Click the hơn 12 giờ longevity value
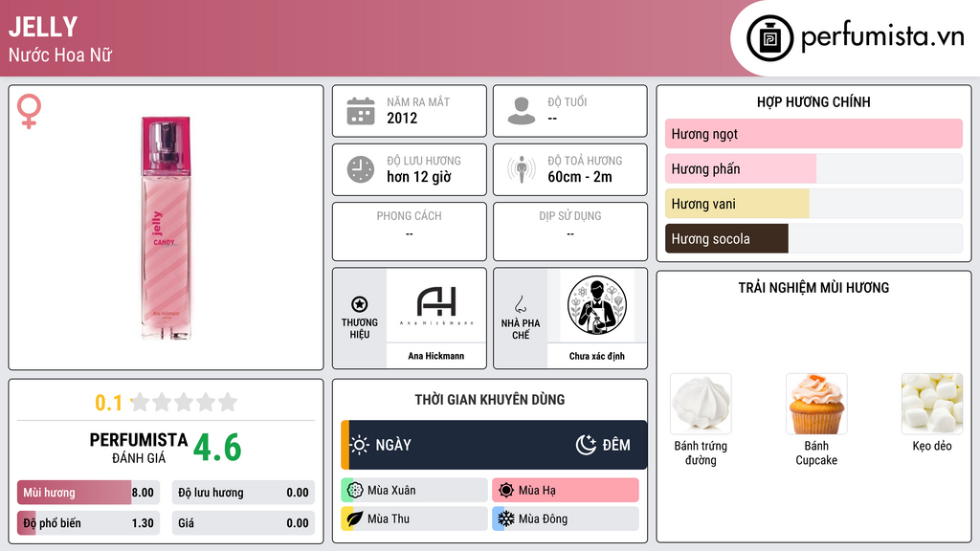980x551 pixels. (419, 177)
